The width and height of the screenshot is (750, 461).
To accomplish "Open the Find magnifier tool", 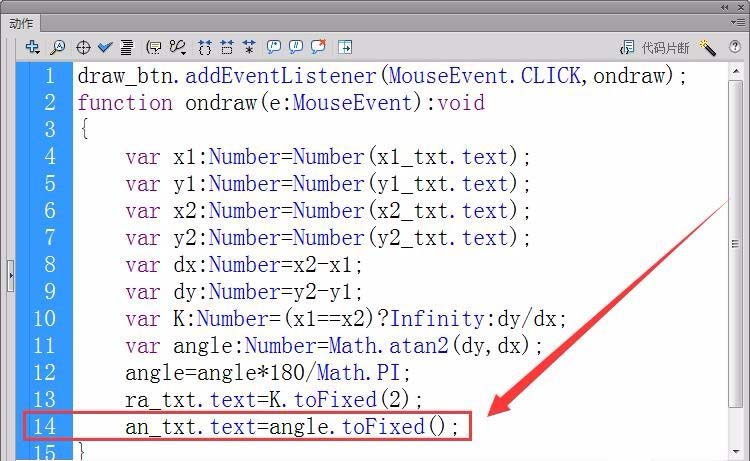I will pos(58,47).
